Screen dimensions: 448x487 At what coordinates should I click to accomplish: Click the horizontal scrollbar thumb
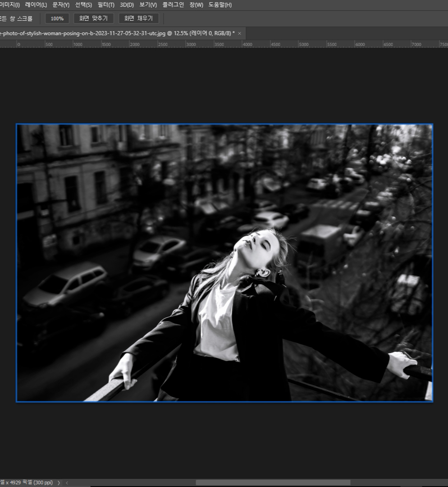[x=273, y=482]
